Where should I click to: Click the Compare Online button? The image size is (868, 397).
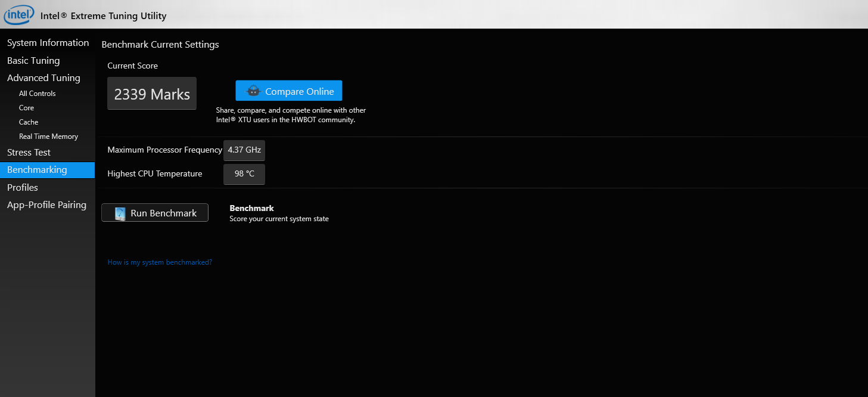point(289,91)
